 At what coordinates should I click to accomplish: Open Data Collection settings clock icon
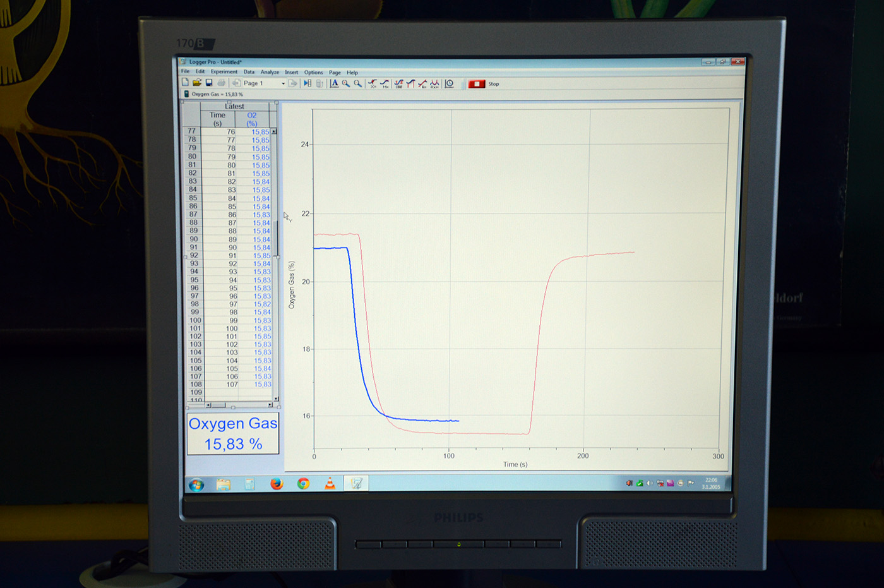pos(450,83)
